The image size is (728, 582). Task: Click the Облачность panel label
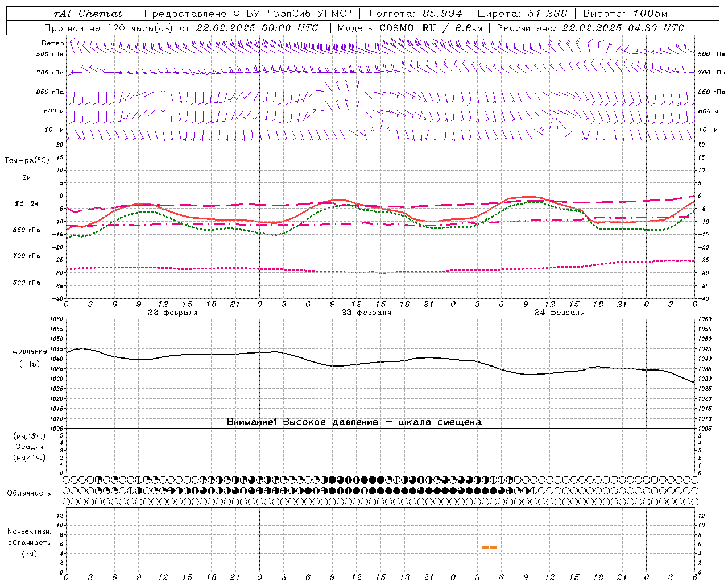point(29,493)
